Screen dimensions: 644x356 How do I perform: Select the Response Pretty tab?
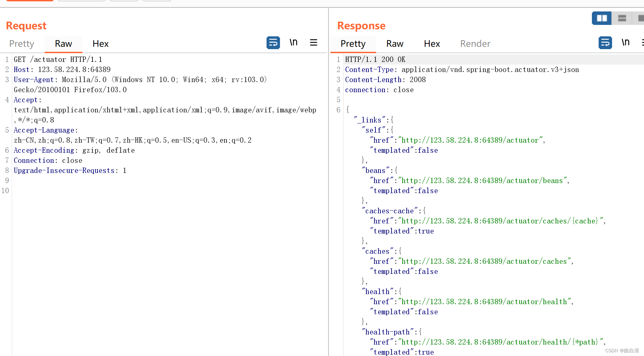pos(353,44)
